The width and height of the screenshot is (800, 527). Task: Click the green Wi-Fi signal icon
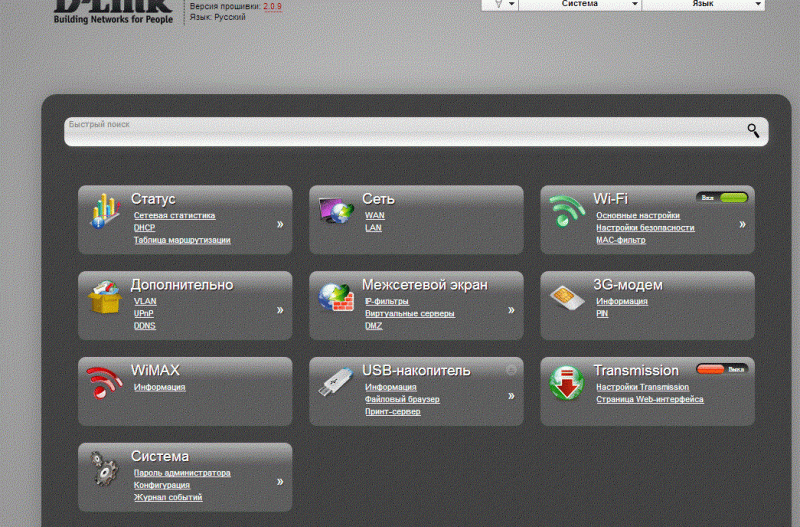pyautogui.click(x=567, y=211)
